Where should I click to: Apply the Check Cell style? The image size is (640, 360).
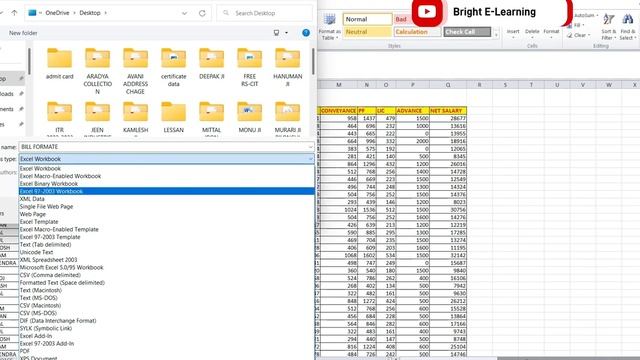coord(467,32)
